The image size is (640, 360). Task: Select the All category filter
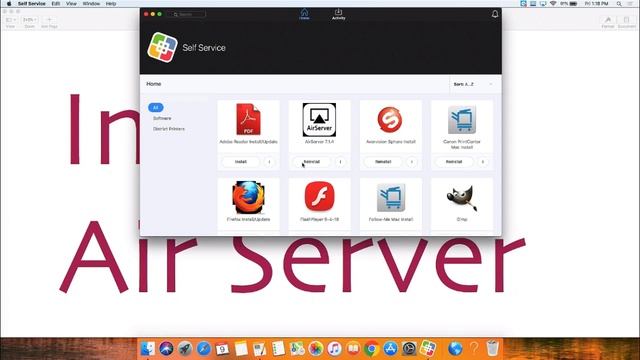(x=156, y=107)
